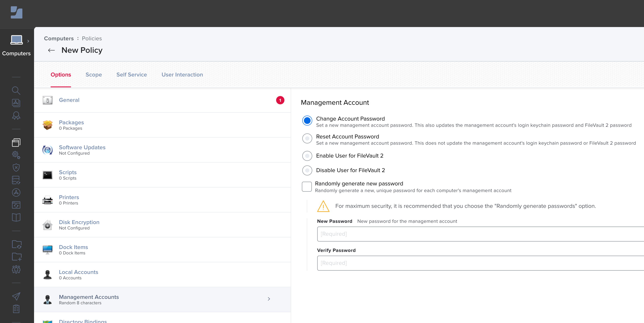Check Randomly generate new password
The height and width of the screenshot is (323, 644).
click(x=307, y=187)
